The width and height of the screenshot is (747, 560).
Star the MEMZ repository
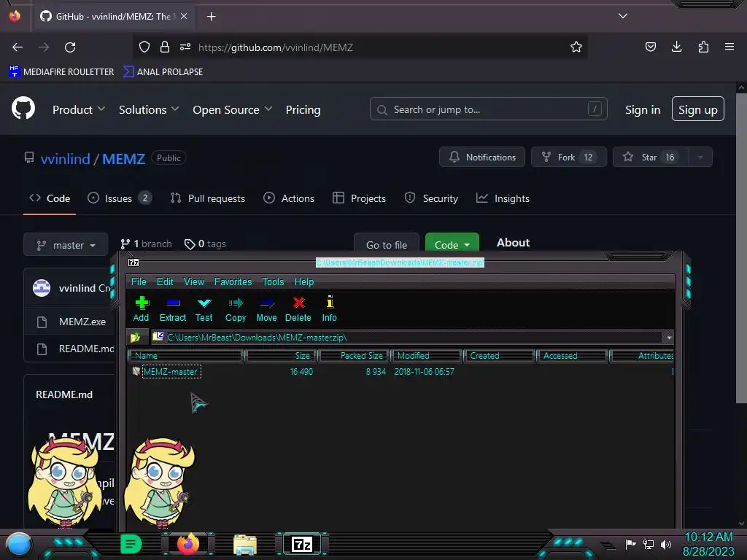(650, 157)
